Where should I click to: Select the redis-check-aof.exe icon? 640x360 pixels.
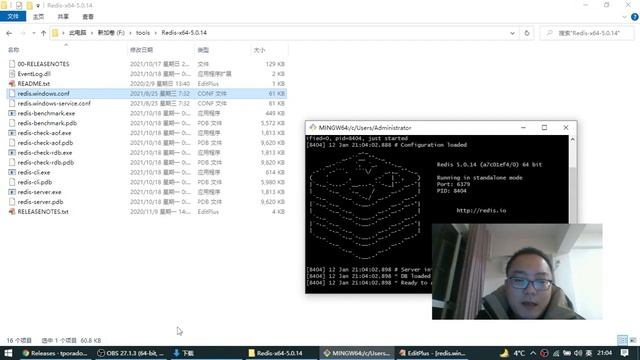point(12,133)
